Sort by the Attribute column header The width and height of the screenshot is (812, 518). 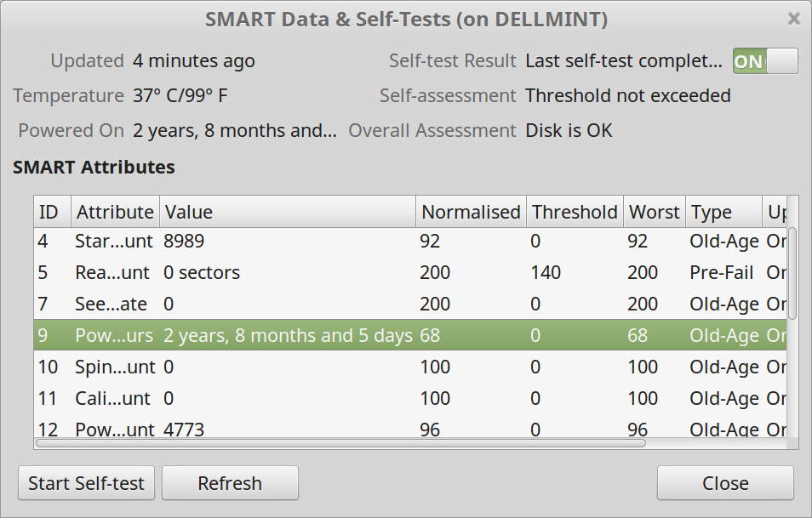pos(114,212)
